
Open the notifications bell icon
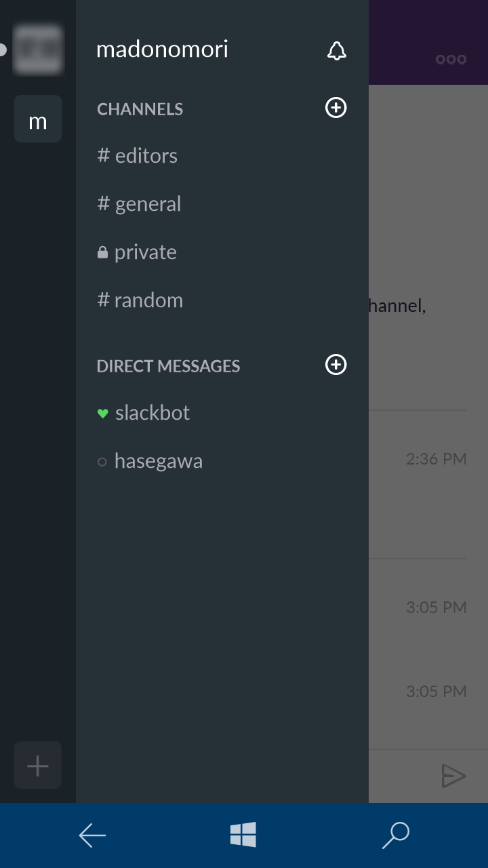tap(336, 51)
